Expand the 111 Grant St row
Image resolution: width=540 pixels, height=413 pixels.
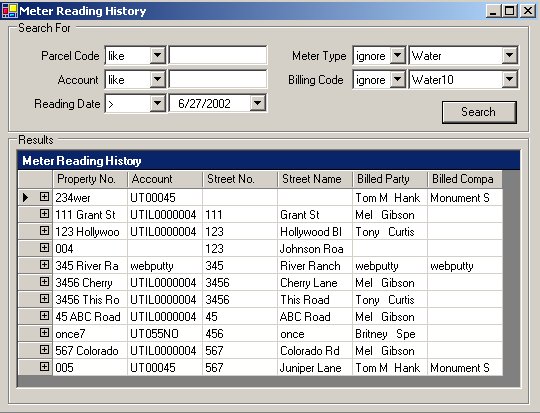(44, 214)
